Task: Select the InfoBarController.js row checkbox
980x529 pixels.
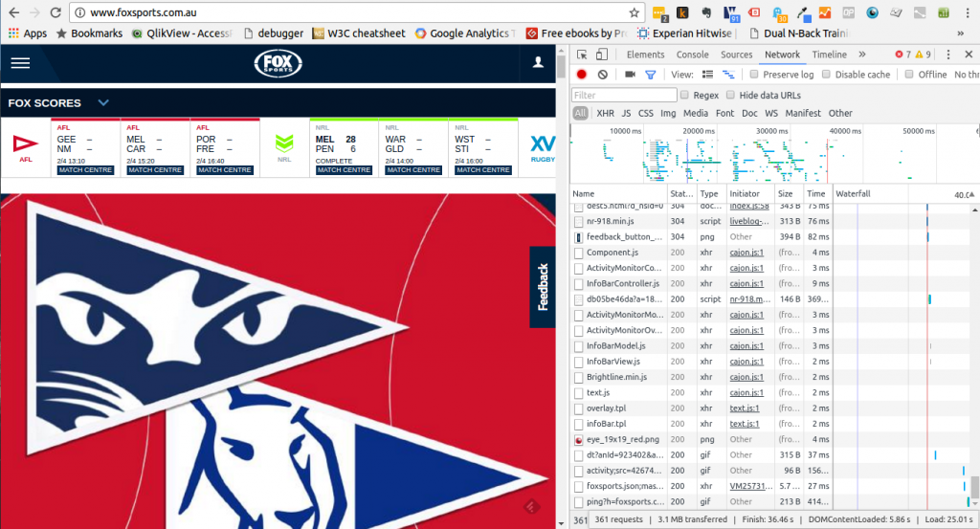Action: [579, 283]
